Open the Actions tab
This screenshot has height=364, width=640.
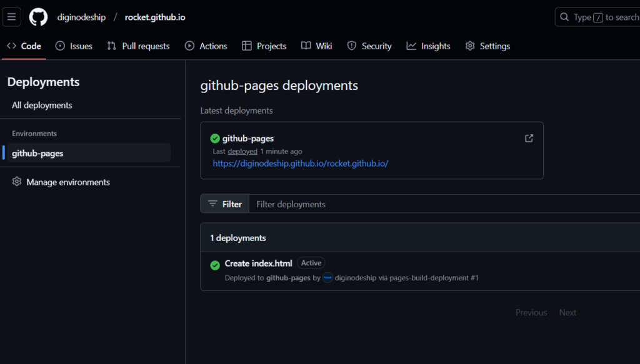pyautogui.click(x=206, y=46)
